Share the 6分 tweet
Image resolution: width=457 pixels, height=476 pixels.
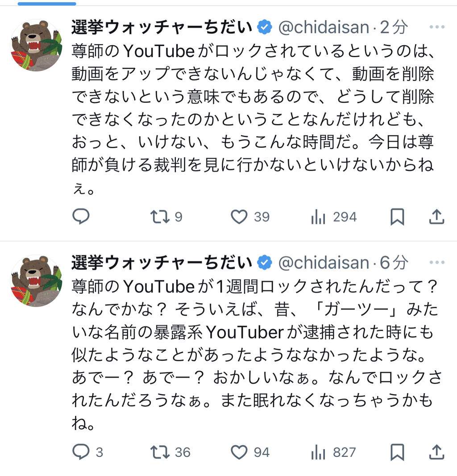[x=436, y=452]
